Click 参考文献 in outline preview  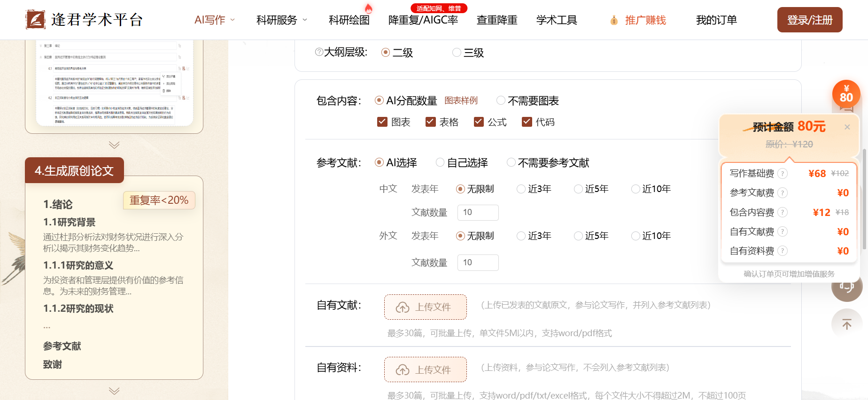tap(62, 346)
